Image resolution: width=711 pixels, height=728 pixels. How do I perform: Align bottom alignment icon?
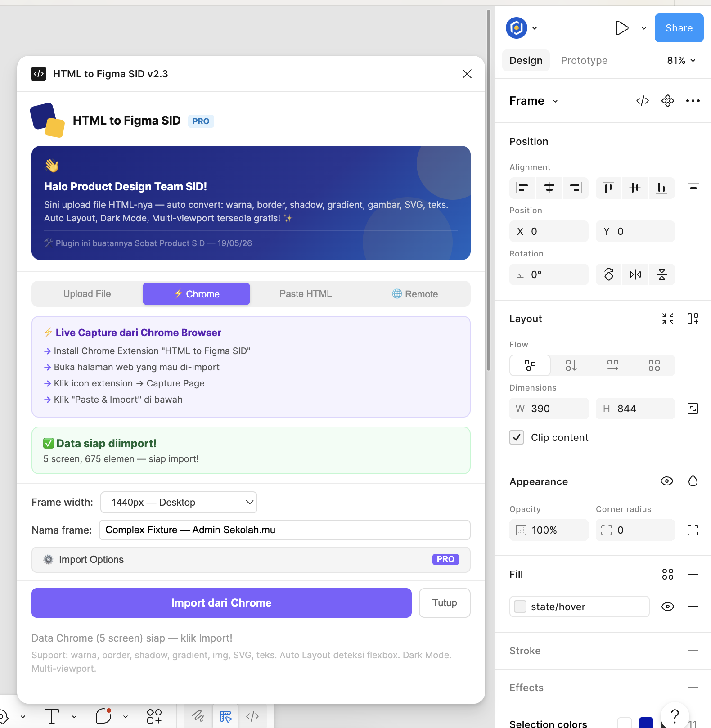[661, 188]
